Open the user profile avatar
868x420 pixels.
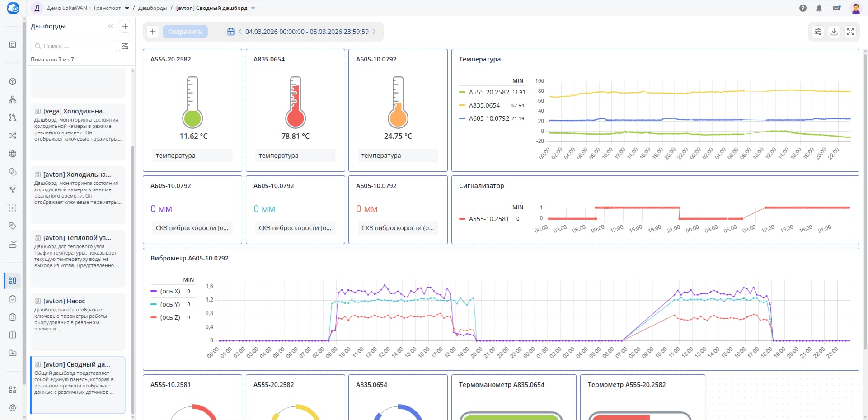[x=855, y=8]
